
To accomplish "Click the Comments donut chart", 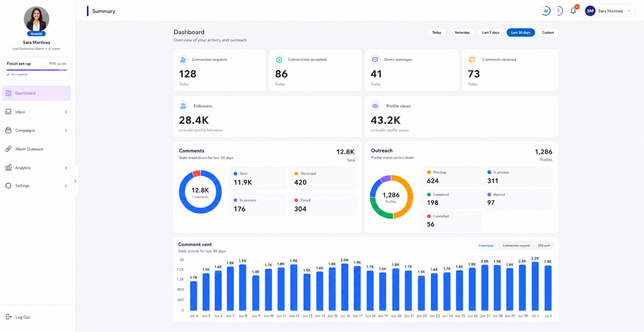I will pyautogui.click(x=200, y=192).
